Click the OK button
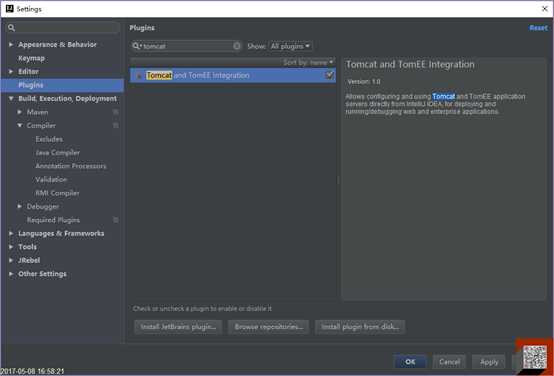 point(410,362)
